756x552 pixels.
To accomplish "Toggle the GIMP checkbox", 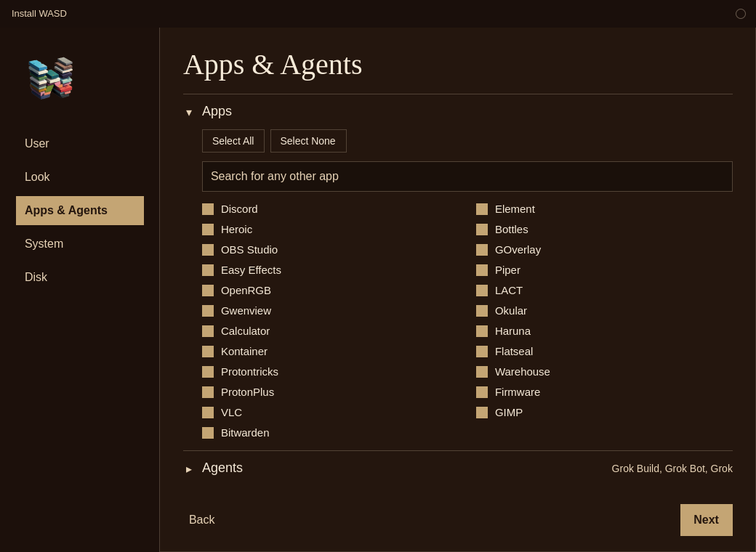I will click(x=482, y=413).
